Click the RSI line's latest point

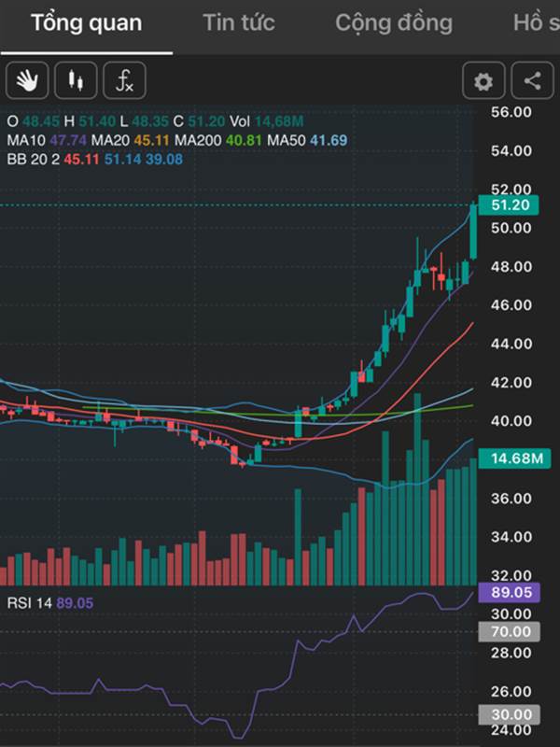[473, 593]
